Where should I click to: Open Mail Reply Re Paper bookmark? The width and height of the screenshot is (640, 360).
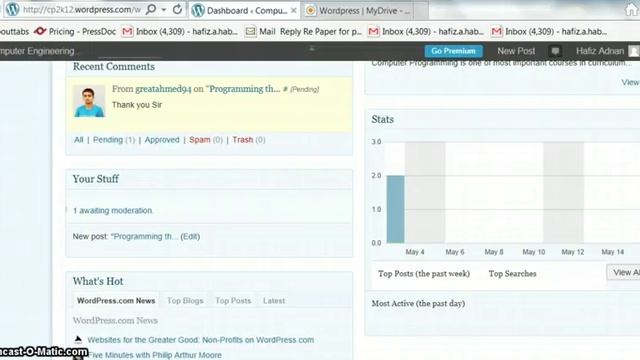[304, 31]
